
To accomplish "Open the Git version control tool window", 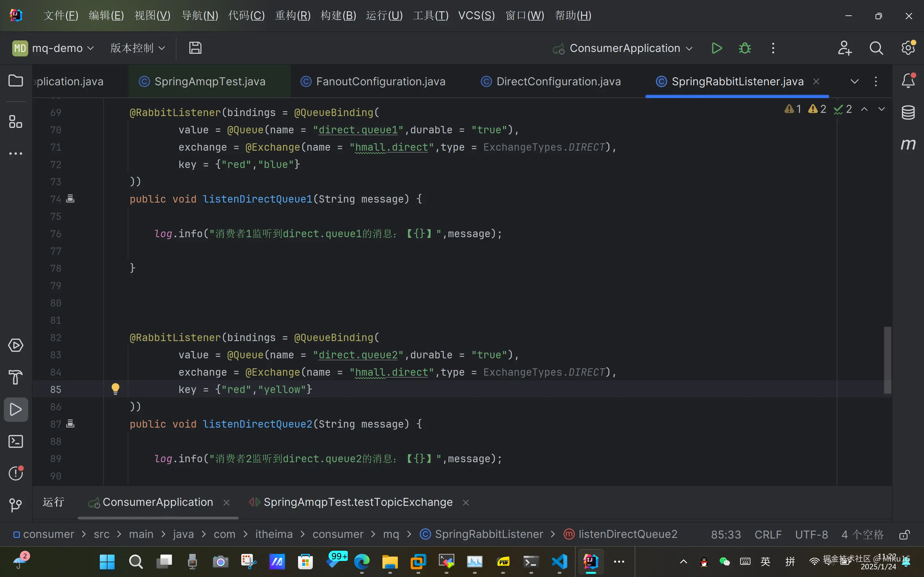I will click(x=16, y=505).
